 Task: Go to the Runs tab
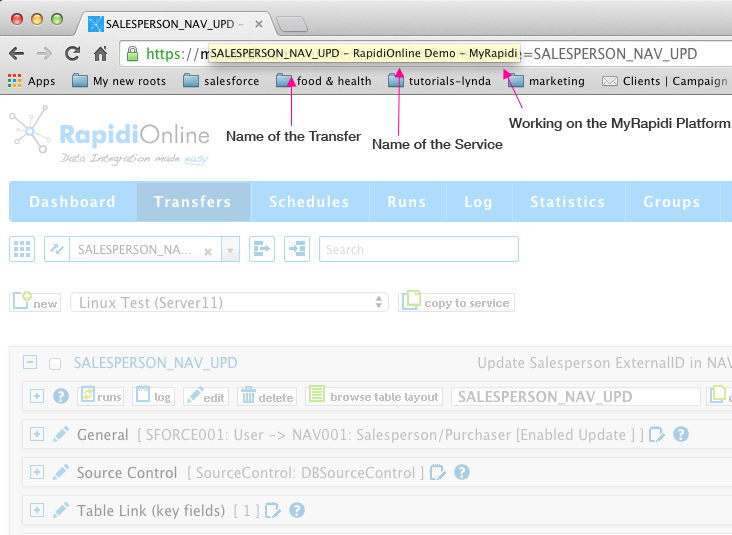(407, 202)
